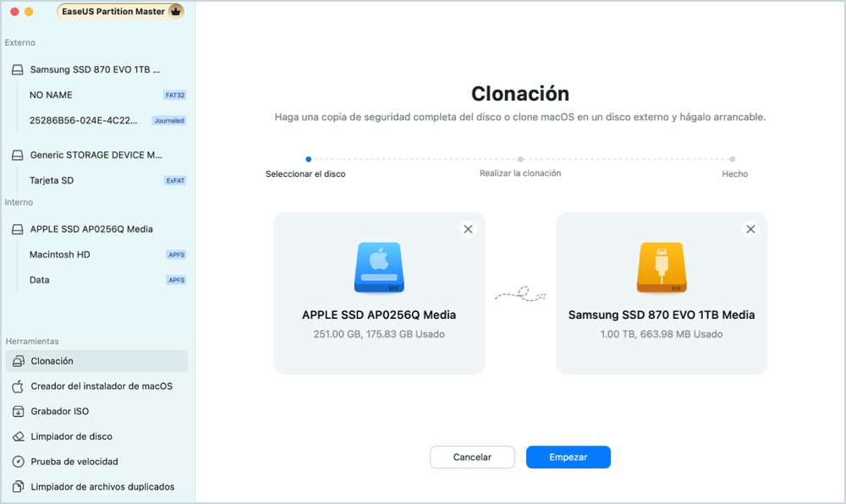Click the Seleccionar el disco step dot
The image size is (846, 504).
click(308, 159)
